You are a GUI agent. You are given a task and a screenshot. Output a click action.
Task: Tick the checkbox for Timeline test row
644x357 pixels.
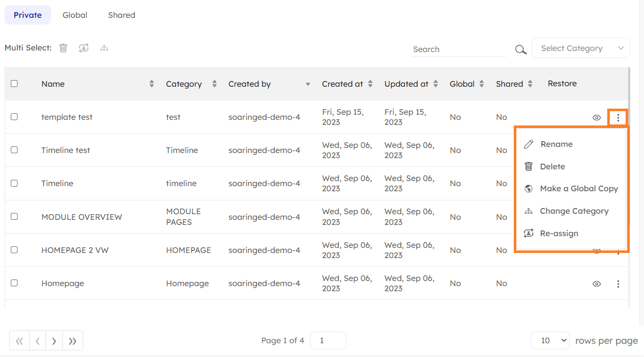(x=14, y=150)
